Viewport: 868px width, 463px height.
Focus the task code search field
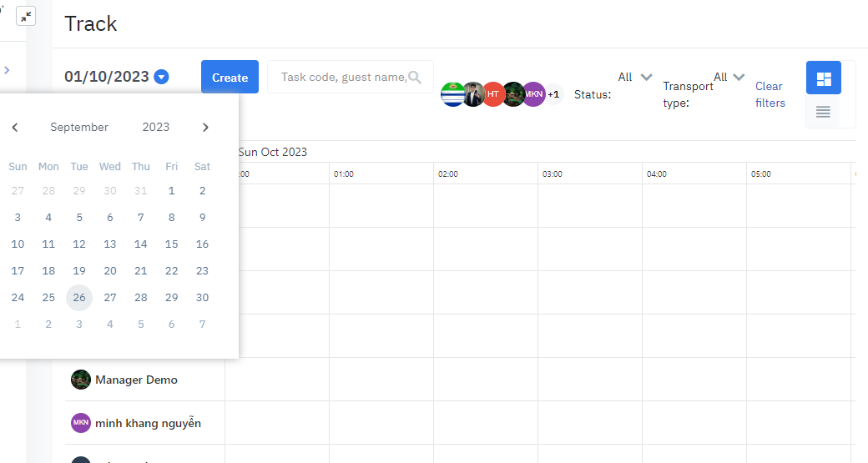(342, 78)
